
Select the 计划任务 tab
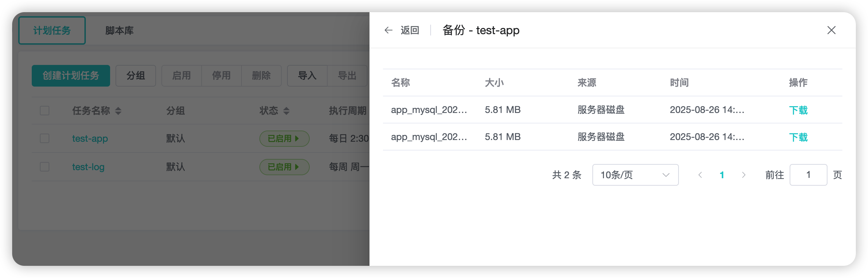point(52,30)
